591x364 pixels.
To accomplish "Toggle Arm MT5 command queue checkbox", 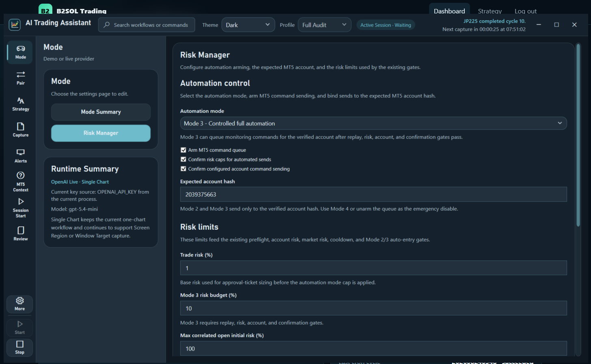I will [183, 150].
